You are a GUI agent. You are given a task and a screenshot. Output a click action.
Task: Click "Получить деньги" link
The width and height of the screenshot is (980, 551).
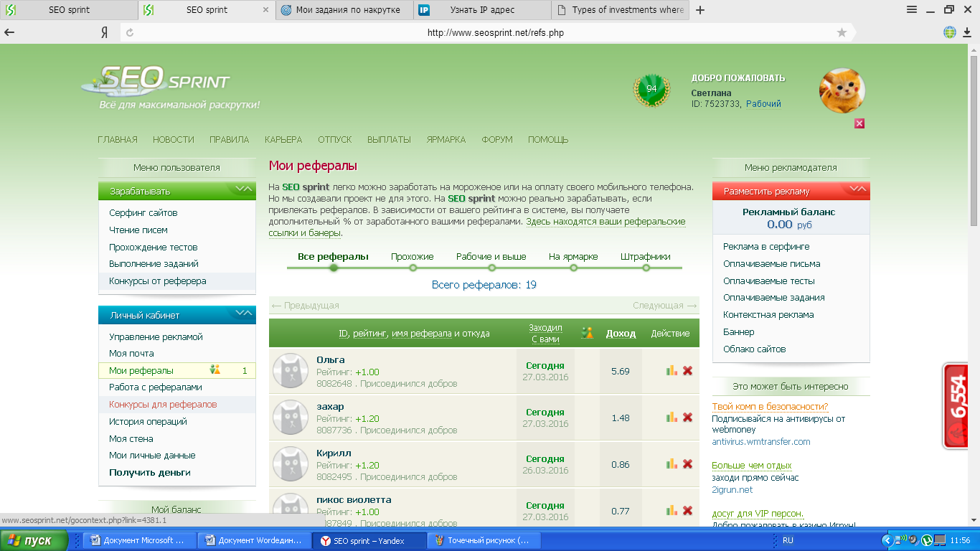[x=150, y=473]
